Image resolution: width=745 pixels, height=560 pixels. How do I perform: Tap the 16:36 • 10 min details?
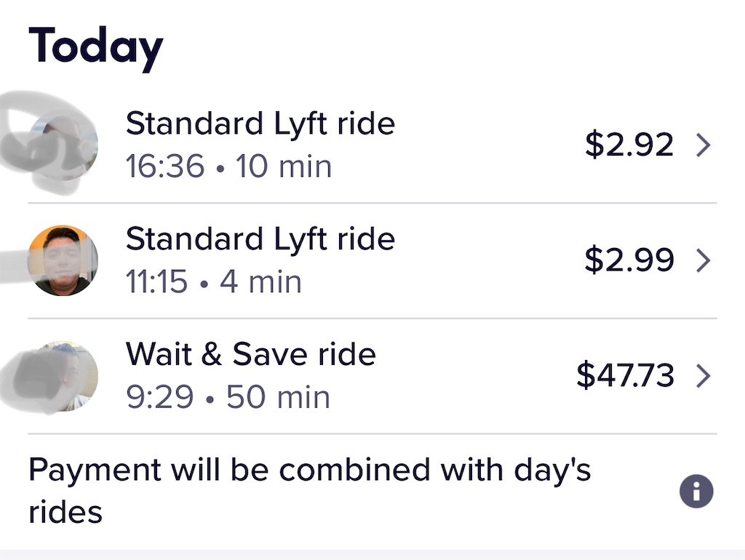pyautogui.click(x=228, y=167)
